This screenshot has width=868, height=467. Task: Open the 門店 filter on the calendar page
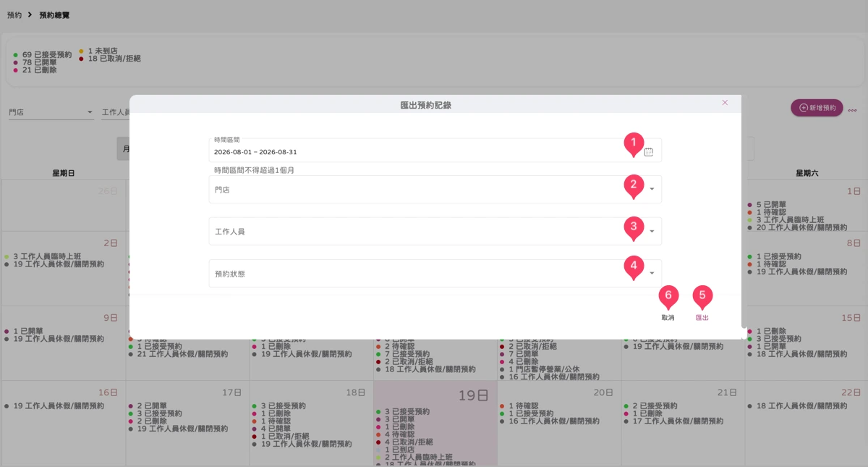point(51,112)
